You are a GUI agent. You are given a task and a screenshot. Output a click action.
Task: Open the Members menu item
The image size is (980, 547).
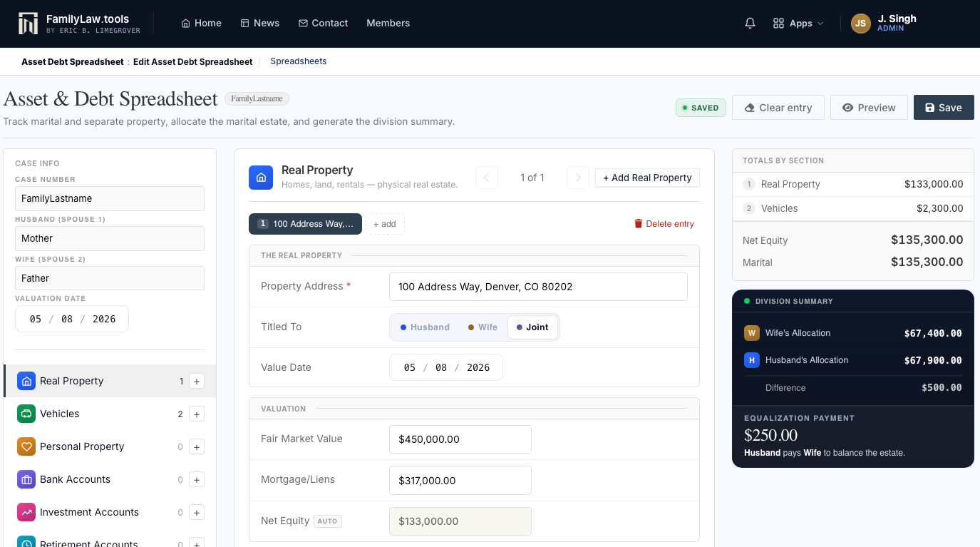[x=388, y=24]
